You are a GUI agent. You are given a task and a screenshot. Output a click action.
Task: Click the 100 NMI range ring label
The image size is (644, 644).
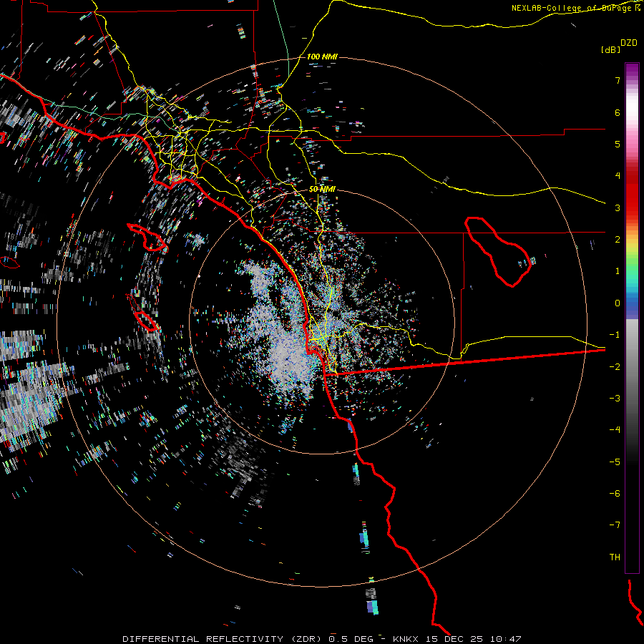click(x=322, y=57)
